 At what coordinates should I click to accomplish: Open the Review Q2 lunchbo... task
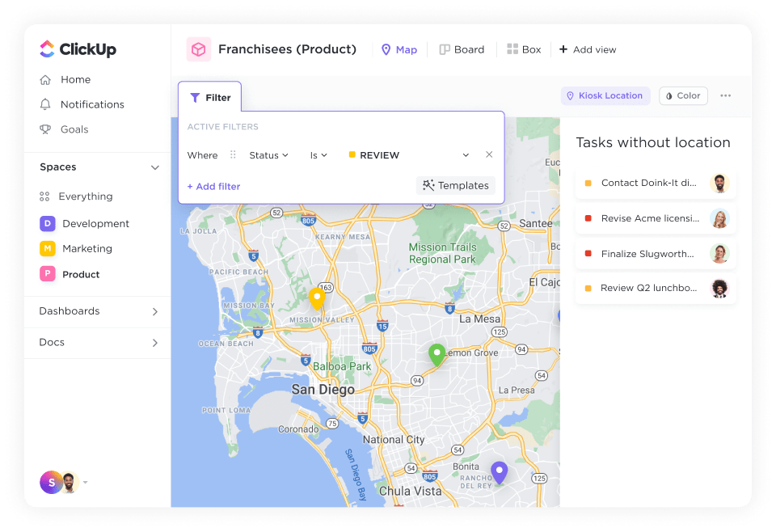point(656,288)
